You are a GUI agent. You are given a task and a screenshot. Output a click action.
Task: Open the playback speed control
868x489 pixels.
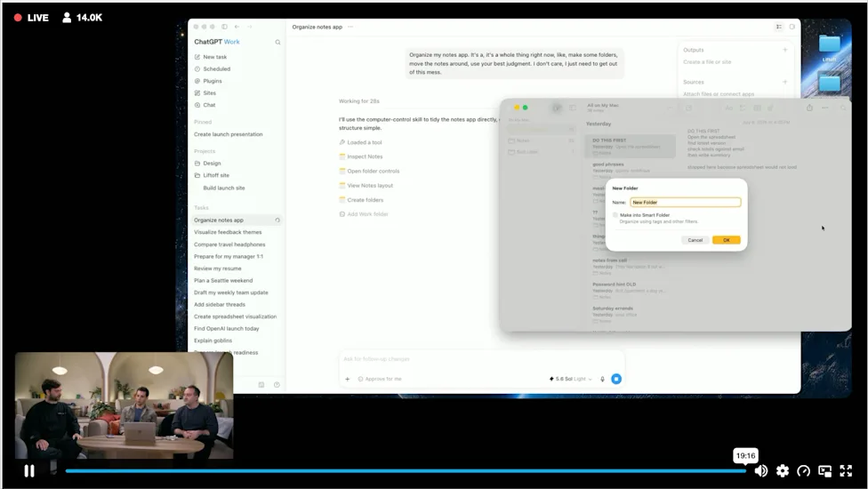click(803, 470)
